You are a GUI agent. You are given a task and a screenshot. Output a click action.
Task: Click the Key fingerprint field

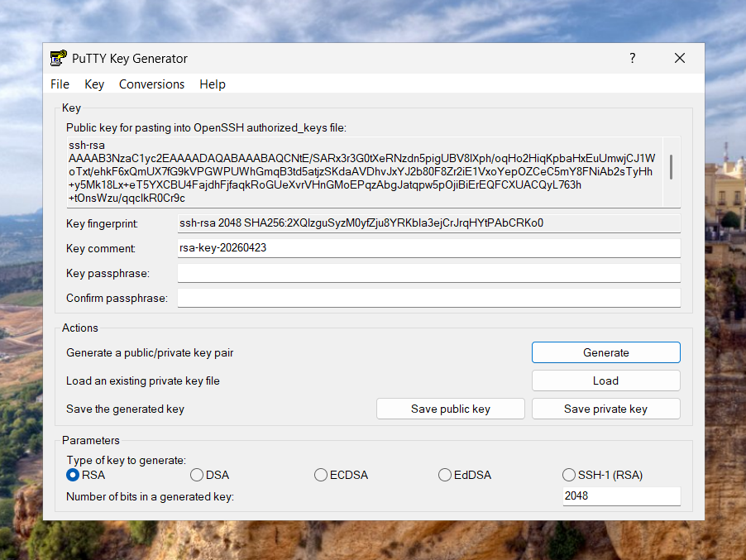pos(429,223)
